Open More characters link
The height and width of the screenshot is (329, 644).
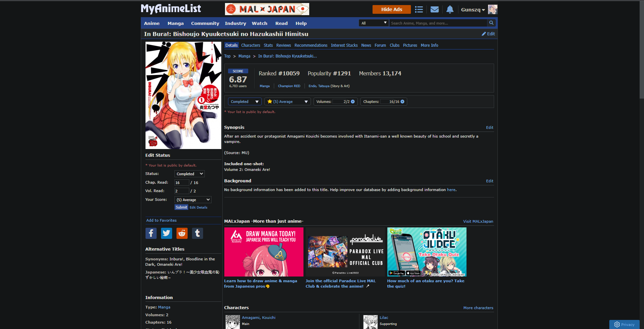(478, 308)
